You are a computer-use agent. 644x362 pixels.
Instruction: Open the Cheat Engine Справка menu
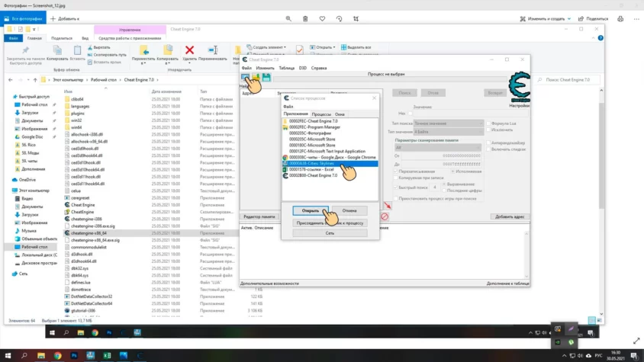coord(319,68)
